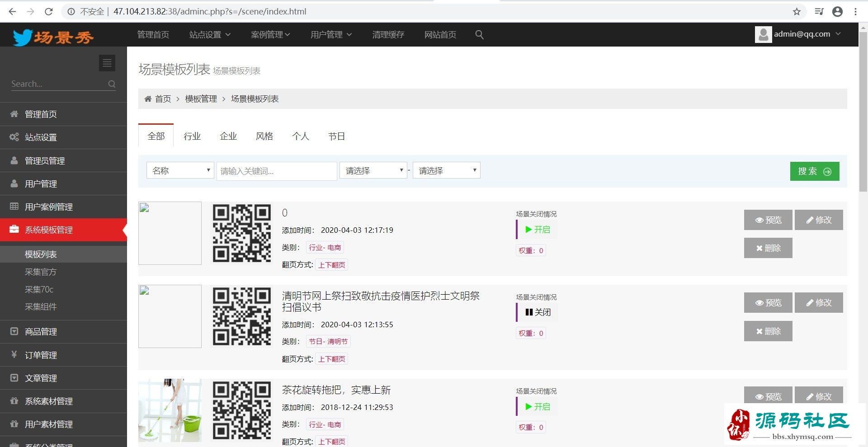The width and height of the screenshot is (868, 447).
Task: Click the sidebar search magnifier icon
Action: click(x=112, y=84)
